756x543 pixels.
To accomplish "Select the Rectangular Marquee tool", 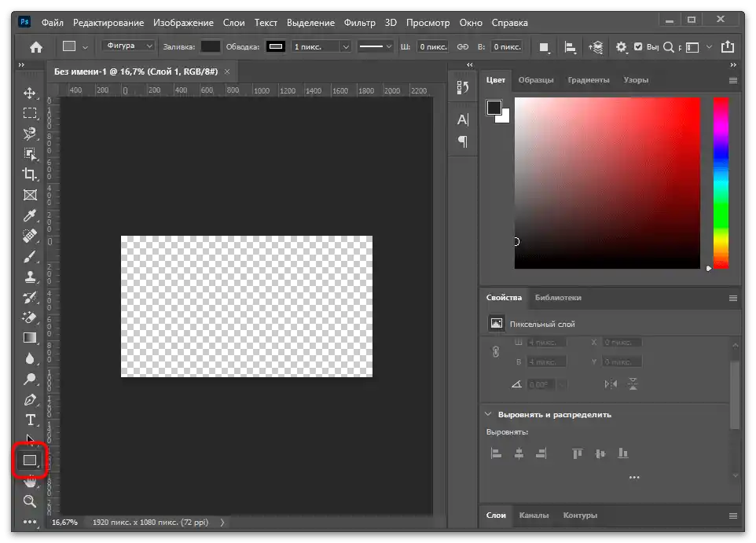I will [30, 113].
